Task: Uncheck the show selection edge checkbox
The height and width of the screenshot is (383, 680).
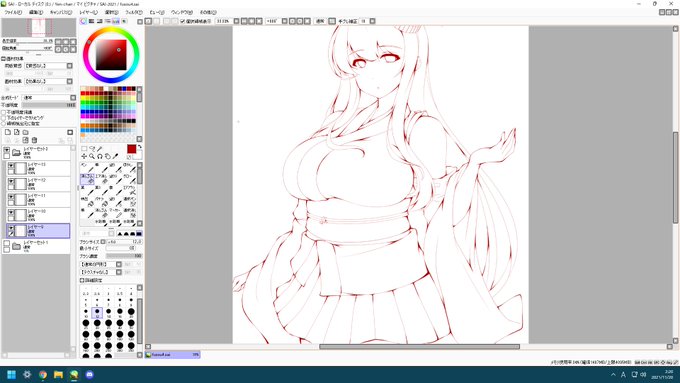Action: tap(183, 21)
